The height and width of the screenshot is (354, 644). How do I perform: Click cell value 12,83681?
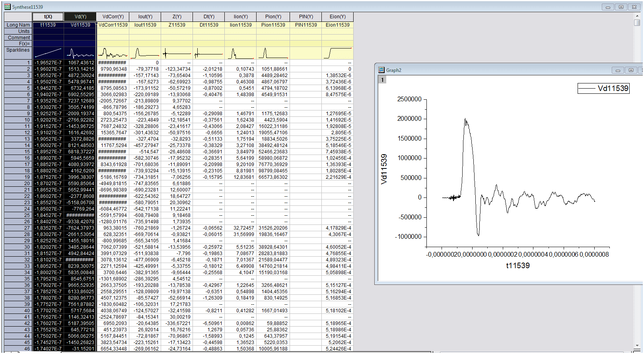pos(241,177)
